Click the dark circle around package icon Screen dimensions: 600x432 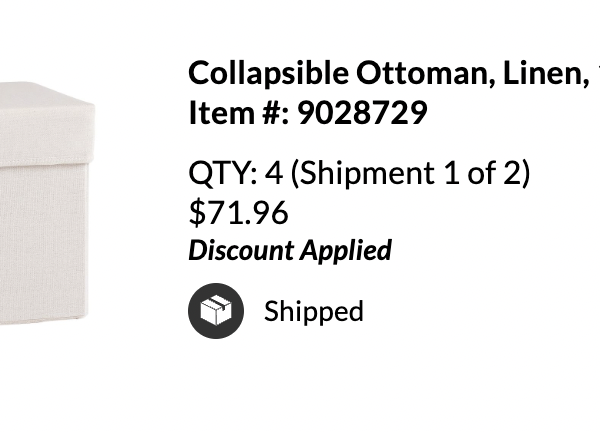(216, 311)
